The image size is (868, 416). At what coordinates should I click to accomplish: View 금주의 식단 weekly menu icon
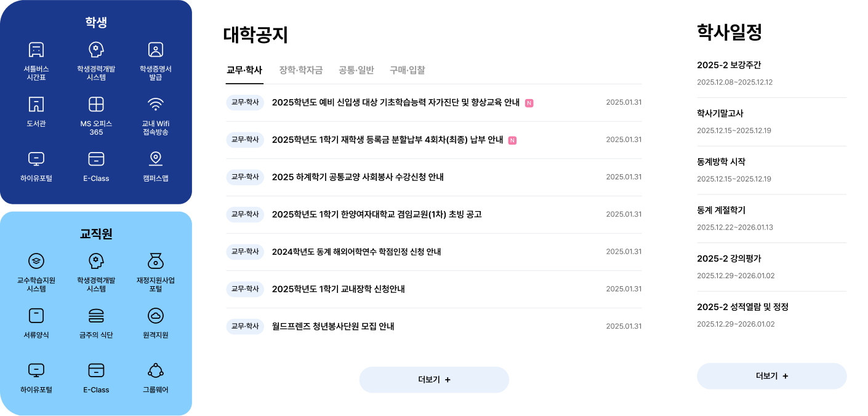tap(96, 316)
